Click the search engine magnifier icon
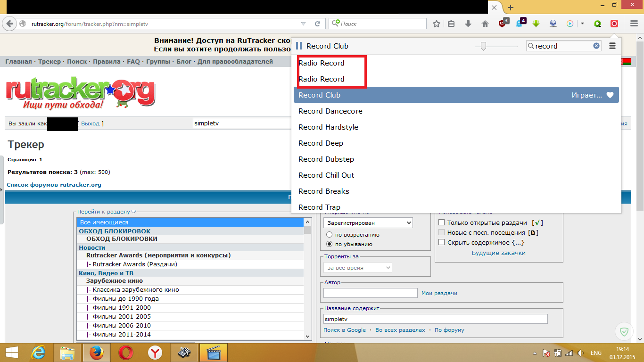This screenshot has width=644, height=362. (335, 24)
